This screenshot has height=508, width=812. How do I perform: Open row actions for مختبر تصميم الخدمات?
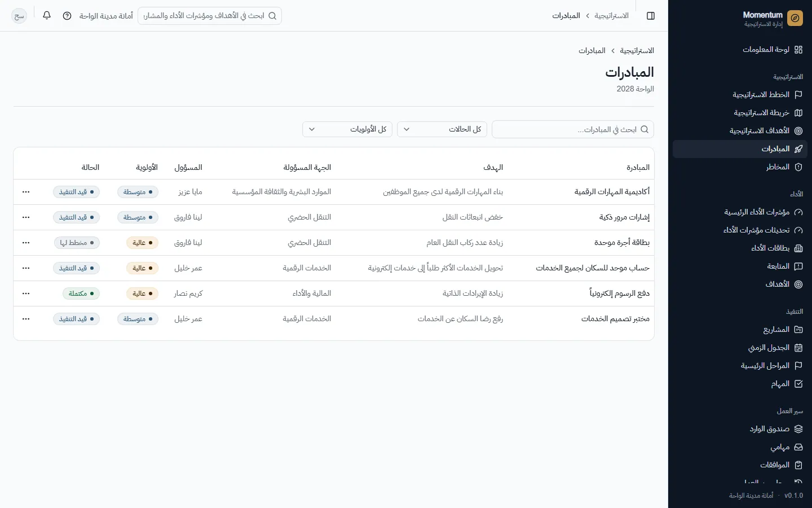click(x=26, y=319)
